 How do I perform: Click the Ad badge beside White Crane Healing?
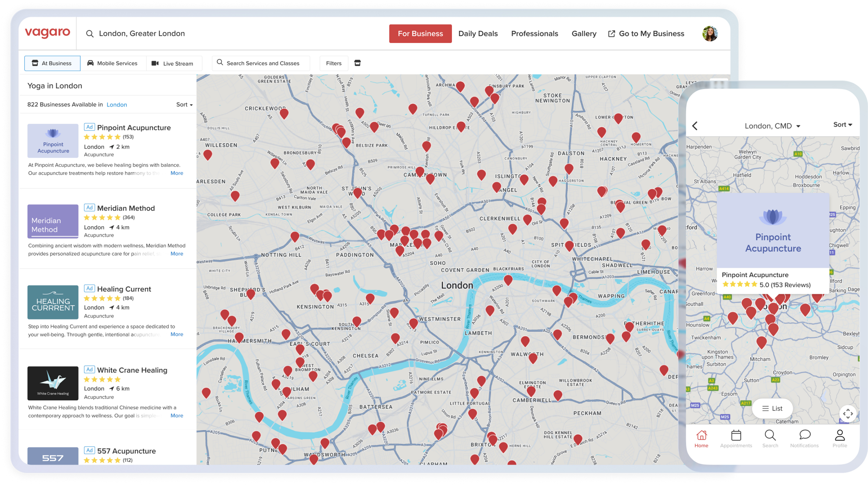click(89, 370)
